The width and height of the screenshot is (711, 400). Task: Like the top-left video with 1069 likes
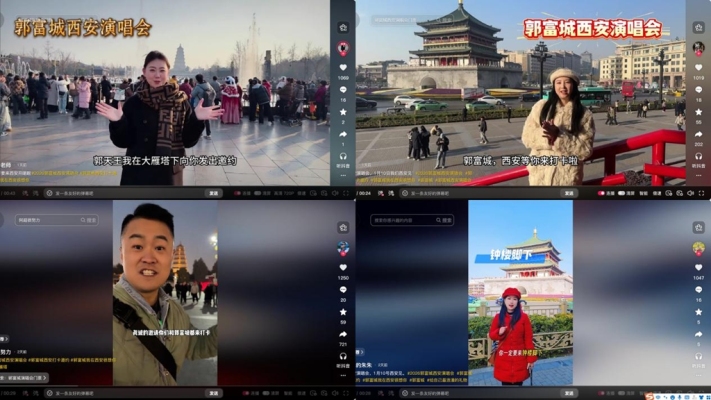coord(342,68)
